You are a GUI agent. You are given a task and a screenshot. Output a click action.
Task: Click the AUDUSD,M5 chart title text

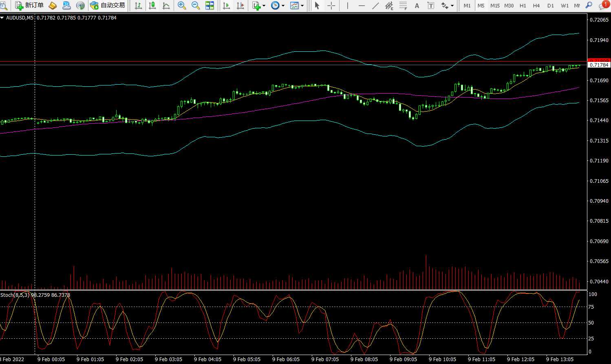(20, 18)
